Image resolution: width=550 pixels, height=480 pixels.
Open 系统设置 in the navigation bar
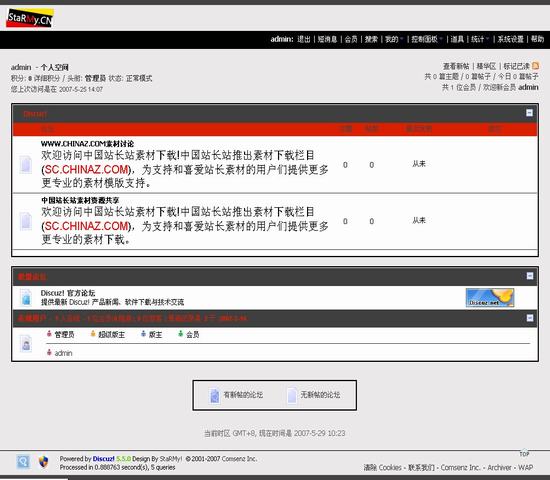click(x=510, y=39)
